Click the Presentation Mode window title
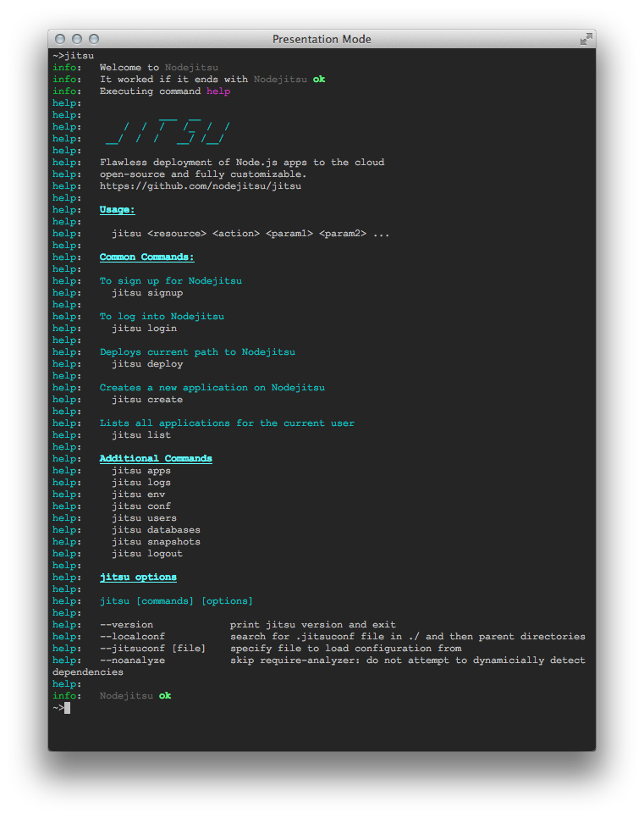The height and width of the screenshot is (818, 644). 322,39
